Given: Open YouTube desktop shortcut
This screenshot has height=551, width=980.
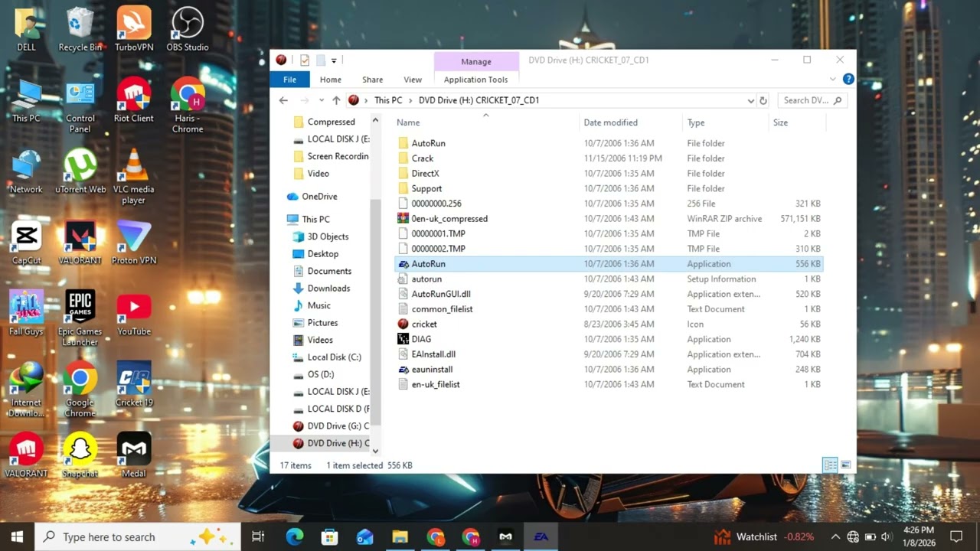Looking at the screenshot, I should (x=134, y=314).
